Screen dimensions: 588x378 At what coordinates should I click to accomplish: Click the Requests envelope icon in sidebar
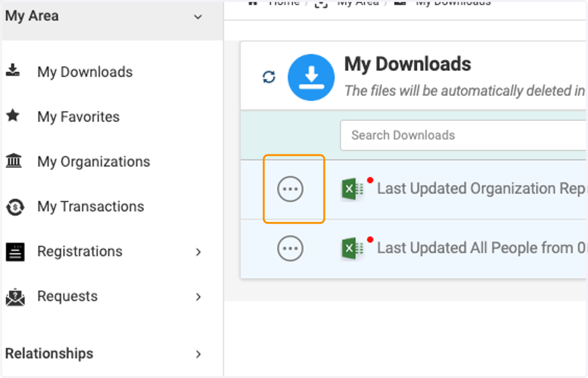[x=15, y=297]
